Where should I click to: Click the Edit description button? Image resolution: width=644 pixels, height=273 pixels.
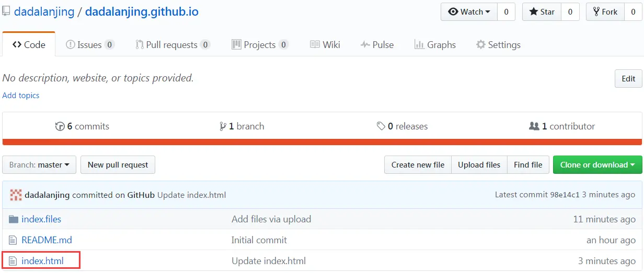pos(628,79)
